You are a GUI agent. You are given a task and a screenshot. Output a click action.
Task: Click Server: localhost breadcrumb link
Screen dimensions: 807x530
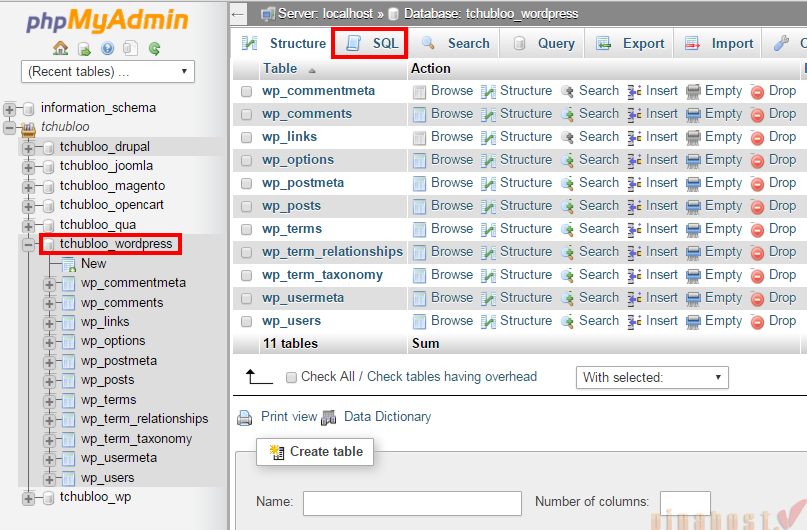(x=325, y=14)
